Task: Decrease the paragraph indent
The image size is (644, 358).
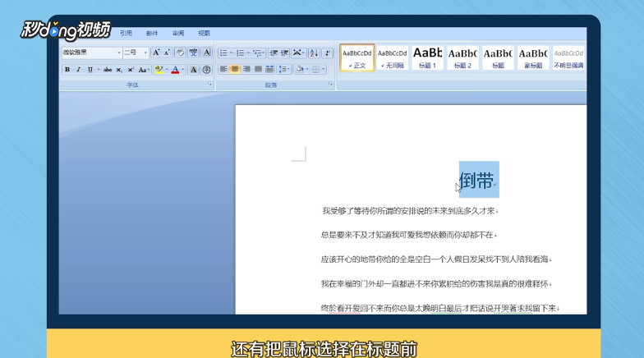Action: click(x=273, y=53)
